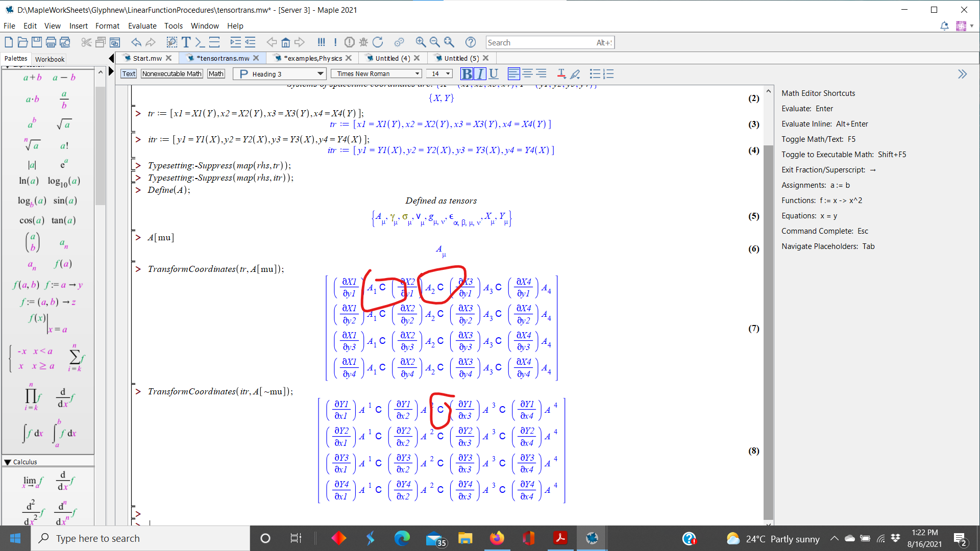This screenshot has width=980, height=551.
Task: Toggle Nonexecutable Math mode
Action: [x=172, y=74]
